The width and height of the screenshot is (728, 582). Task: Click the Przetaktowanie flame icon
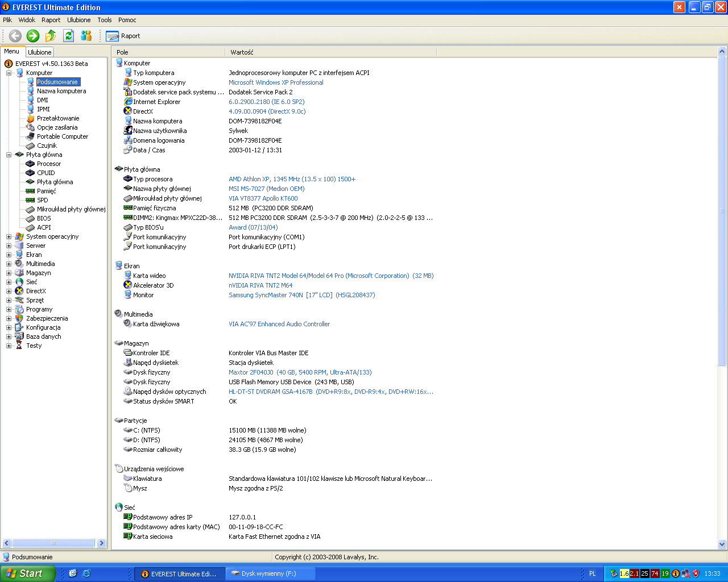click(31, 118)
